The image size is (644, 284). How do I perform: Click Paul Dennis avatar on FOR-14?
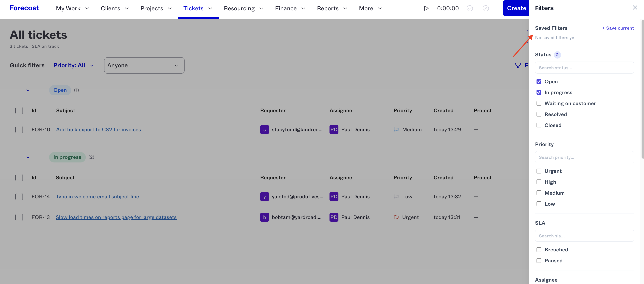pos(334,196)
